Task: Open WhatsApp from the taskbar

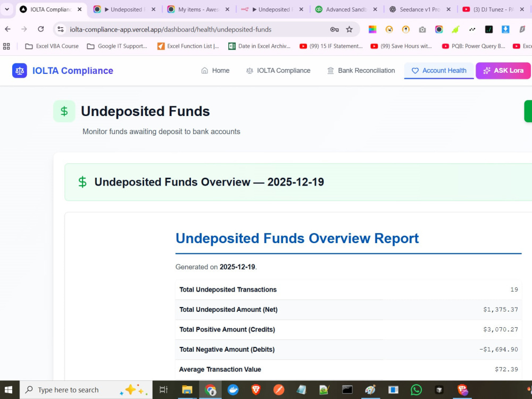Action: click(x=417, y=390)
